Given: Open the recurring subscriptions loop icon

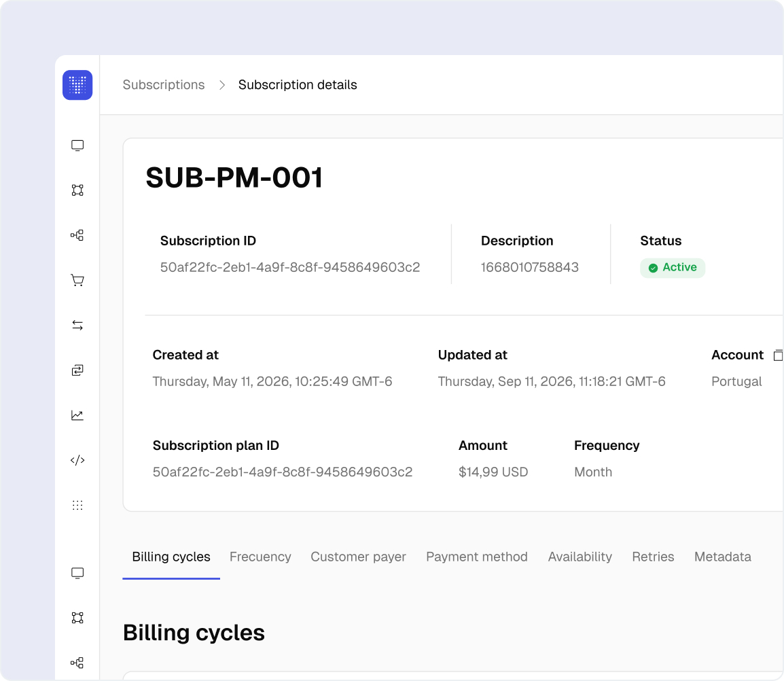Looking at the screenshot, I should click(77, 370).
